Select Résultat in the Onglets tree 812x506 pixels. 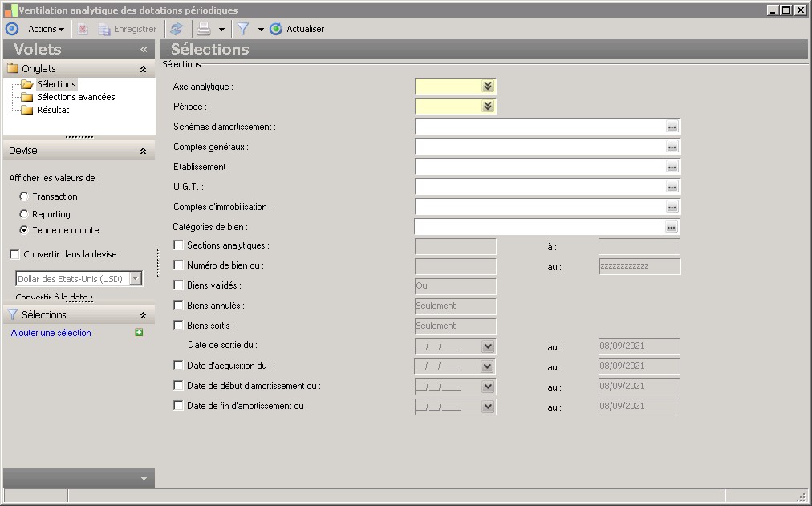(53, 110)
